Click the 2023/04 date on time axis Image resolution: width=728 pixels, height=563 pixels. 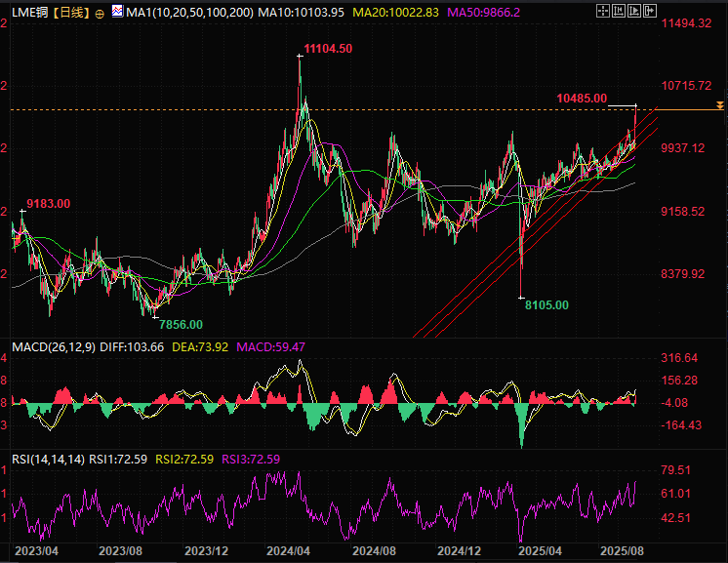pyautogui.click(x=37, y=551)
